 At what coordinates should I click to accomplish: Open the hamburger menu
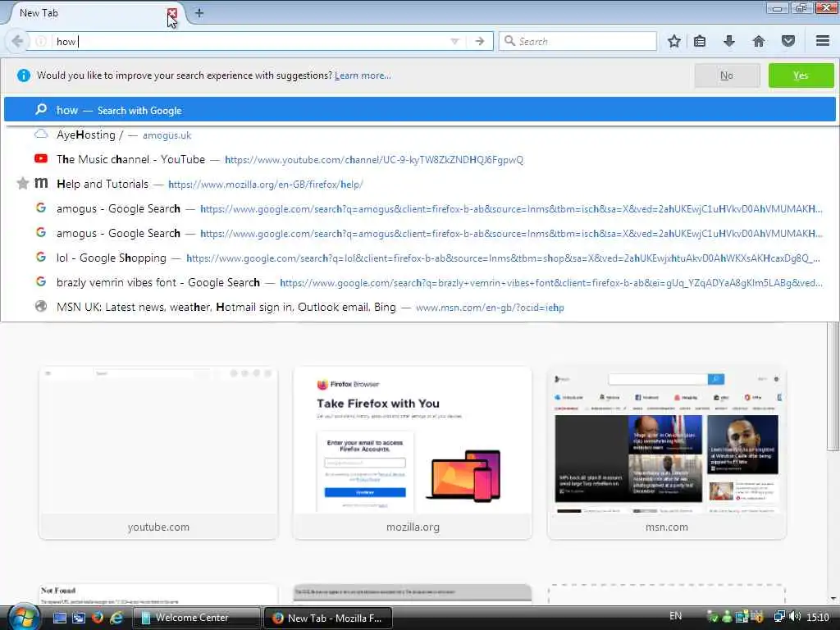point(823,41)
